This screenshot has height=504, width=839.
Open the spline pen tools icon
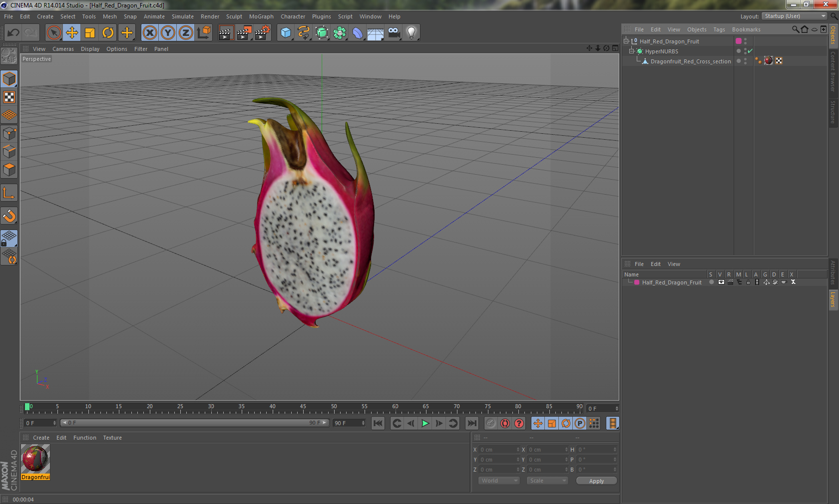click(304, 33)
